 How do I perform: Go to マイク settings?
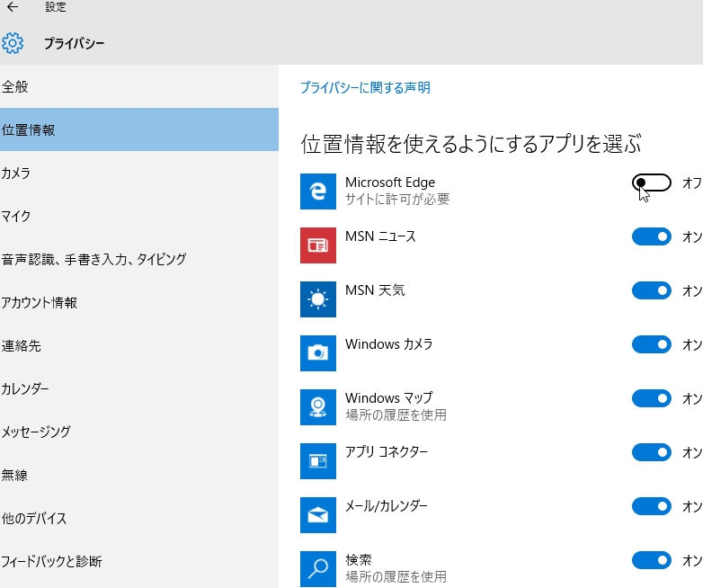139,216
